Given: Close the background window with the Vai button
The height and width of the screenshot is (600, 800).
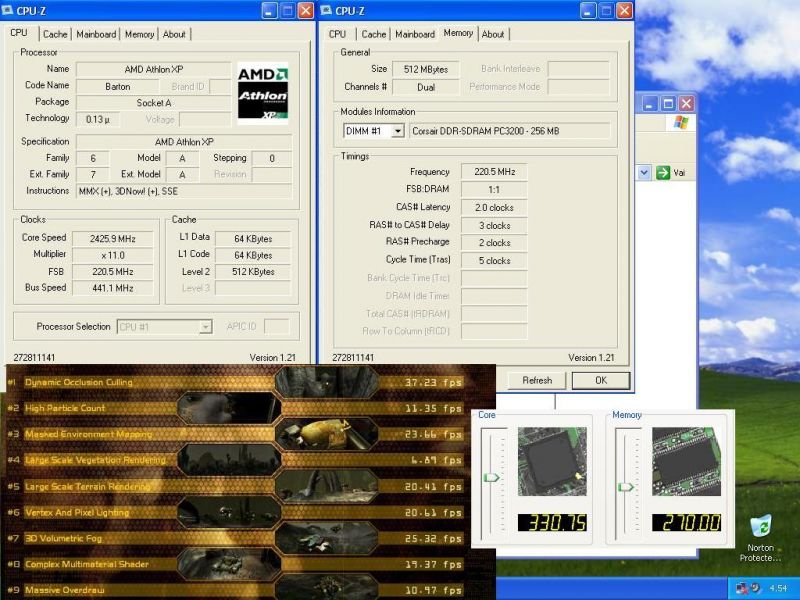Looking at the screenshot, I should click(x=686, y=104).
